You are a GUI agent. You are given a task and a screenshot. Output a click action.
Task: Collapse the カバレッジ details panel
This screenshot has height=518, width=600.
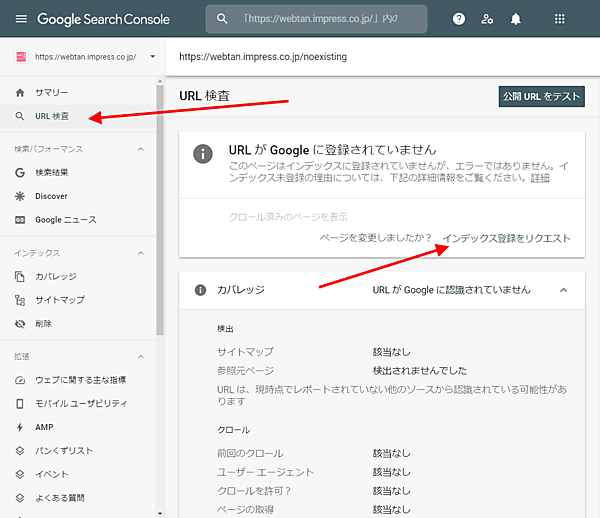tap(563, 290)
